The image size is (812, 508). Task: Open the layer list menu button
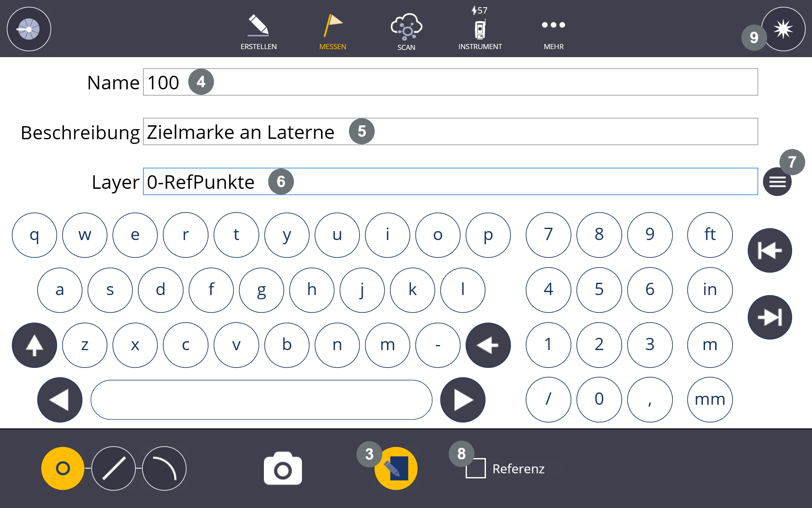(x=777, y=182)
